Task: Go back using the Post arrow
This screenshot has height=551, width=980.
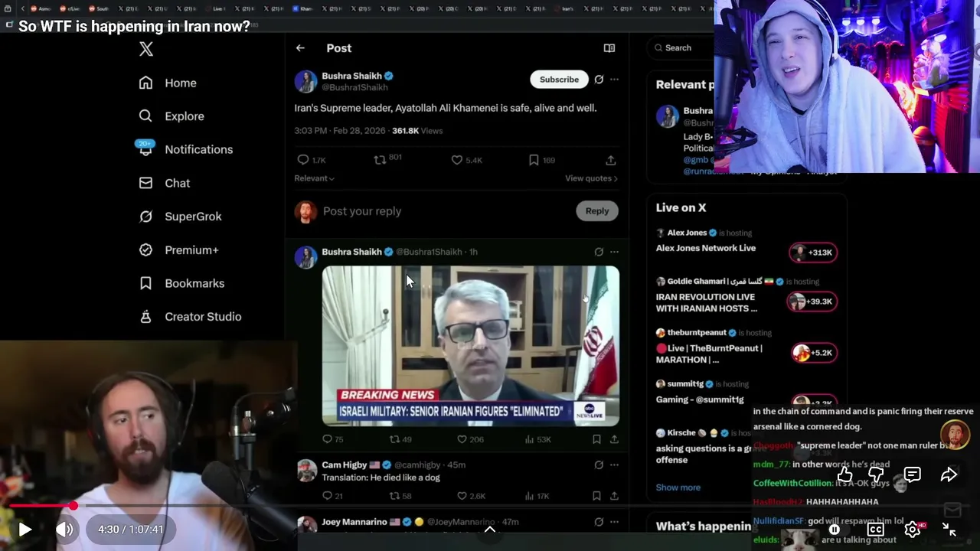Action: tap(300, 48)
